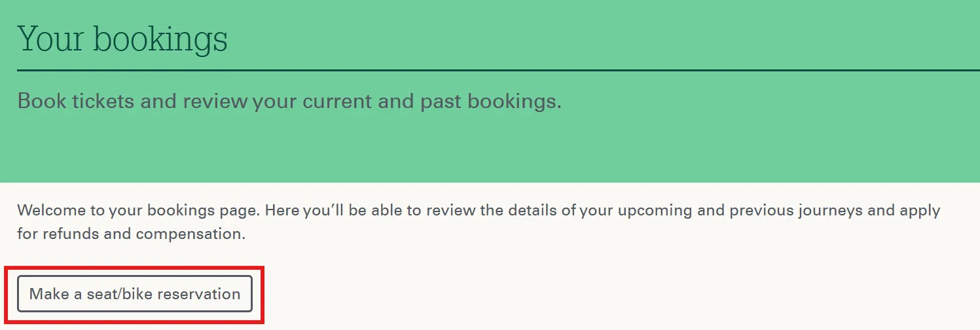Click the word "review" in the green banner
Screen dimensions: 980x330
coord(215,101)
